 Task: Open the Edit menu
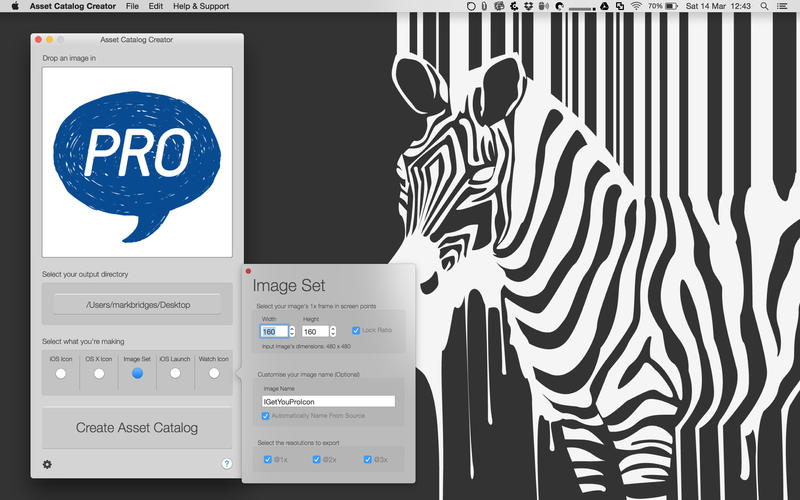[156, 6]
